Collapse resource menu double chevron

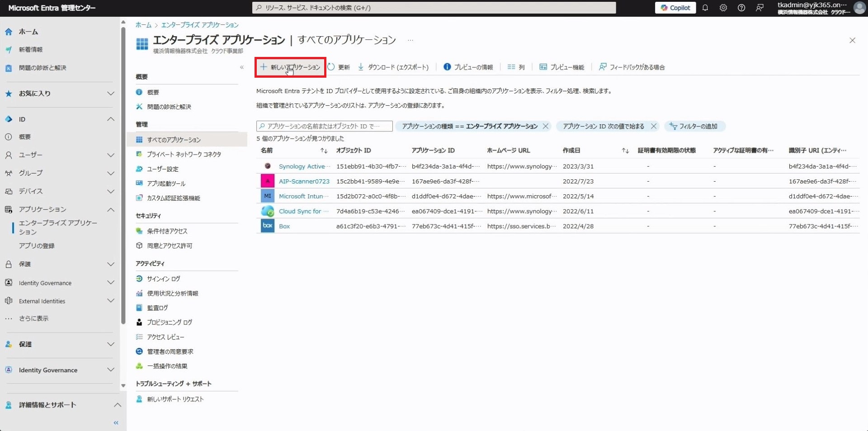point(242,67)
